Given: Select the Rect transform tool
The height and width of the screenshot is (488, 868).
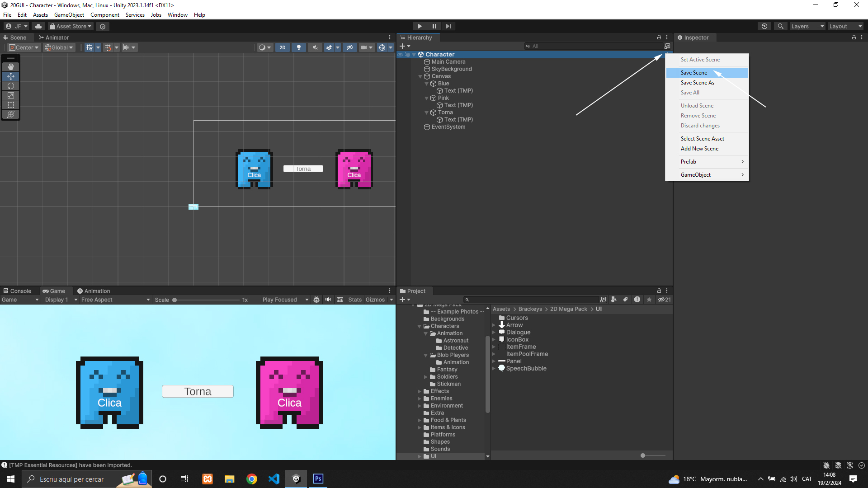Looking at the screenshot, I should pyautogui.click(x=11, y=105).
